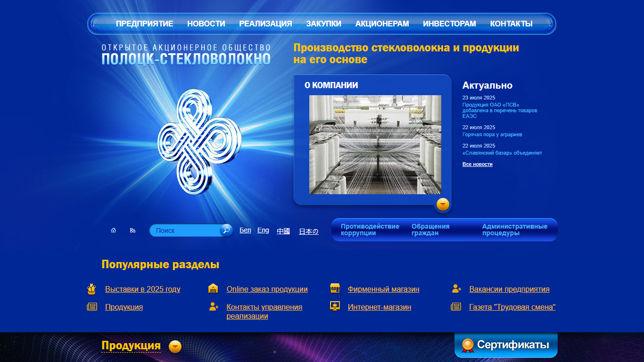Click the warehouse icon for Online заказ продукции
Screen dimensions: 644x362
pyautogui.click(x=213, y=289)
